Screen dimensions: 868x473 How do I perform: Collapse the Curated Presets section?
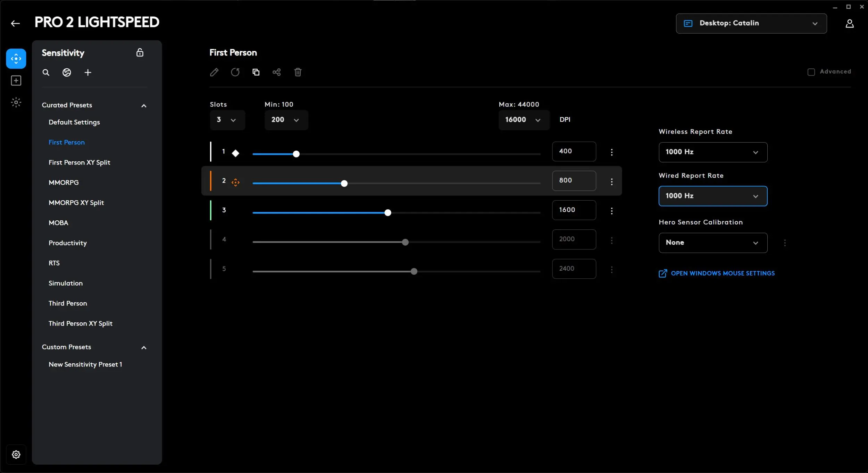144,105
